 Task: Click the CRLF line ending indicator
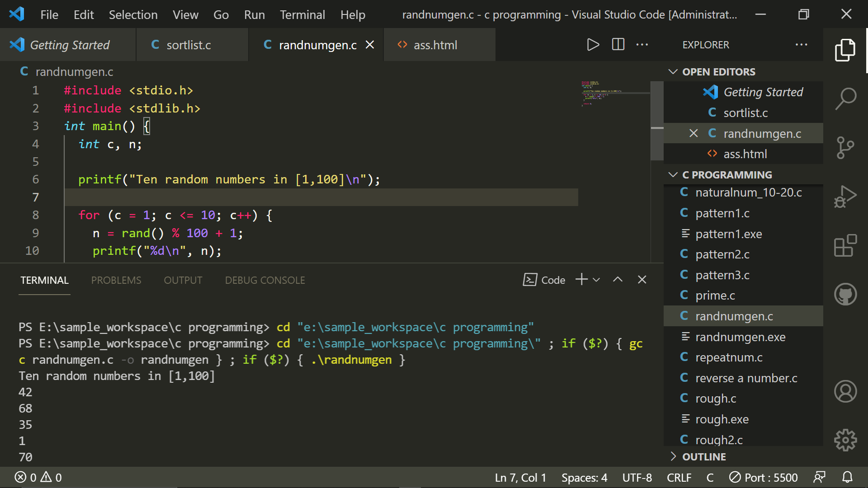pyautogui.click(x=679, y=478)
